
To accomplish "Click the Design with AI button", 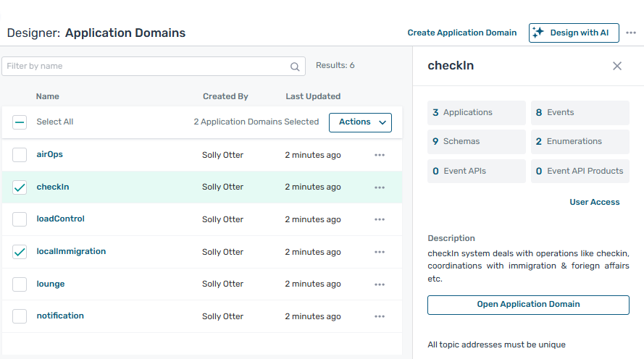I will point(573,33).
